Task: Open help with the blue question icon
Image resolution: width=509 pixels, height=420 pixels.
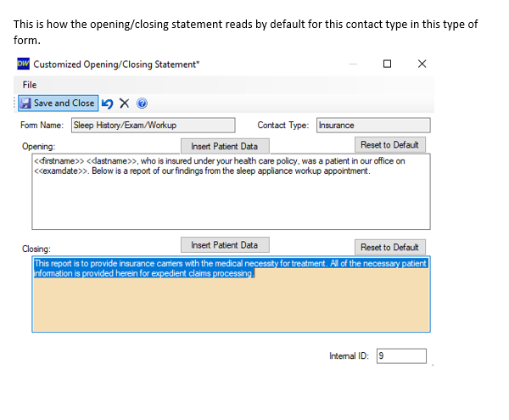Action: click(x=142, y=104)
